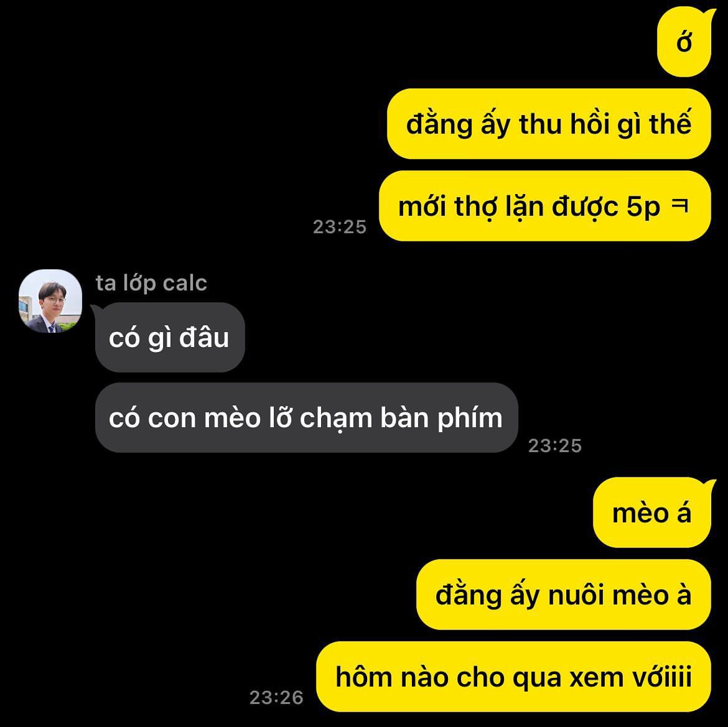Click '5p' inside the yellow message

(643, 207)
